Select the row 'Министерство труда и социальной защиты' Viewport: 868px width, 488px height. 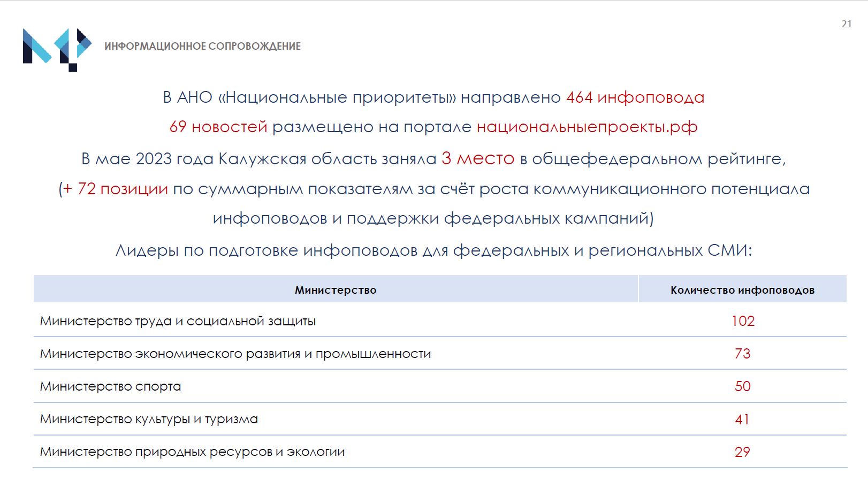(440, 321)
